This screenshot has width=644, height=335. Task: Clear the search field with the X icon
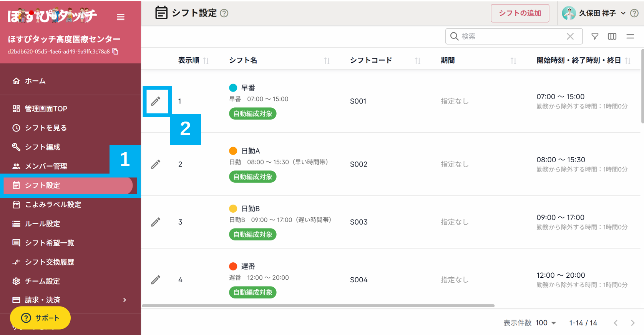pyautogui.click(x=570, y=36)
